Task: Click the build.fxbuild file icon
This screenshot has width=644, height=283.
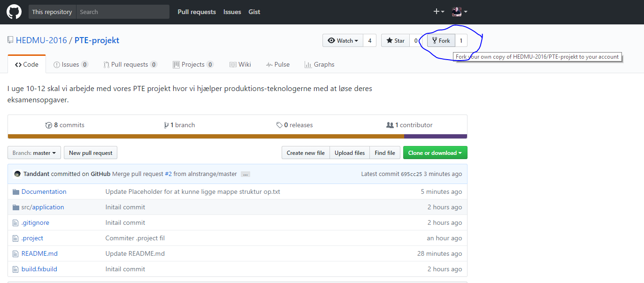Action: tap(15, 269)
